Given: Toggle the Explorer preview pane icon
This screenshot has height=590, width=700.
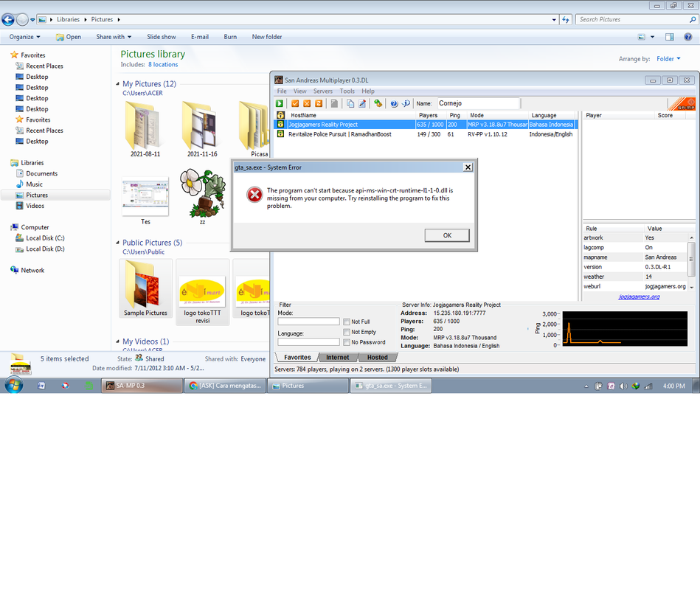Looking at the screenshot, I should pyautogui.click(x=670, y=37).
